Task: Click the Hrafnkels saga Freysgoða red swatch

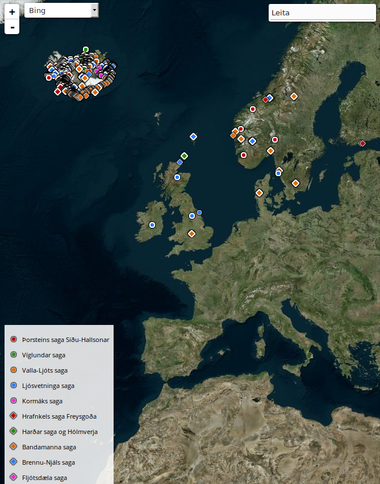Action: coord(14,416)
